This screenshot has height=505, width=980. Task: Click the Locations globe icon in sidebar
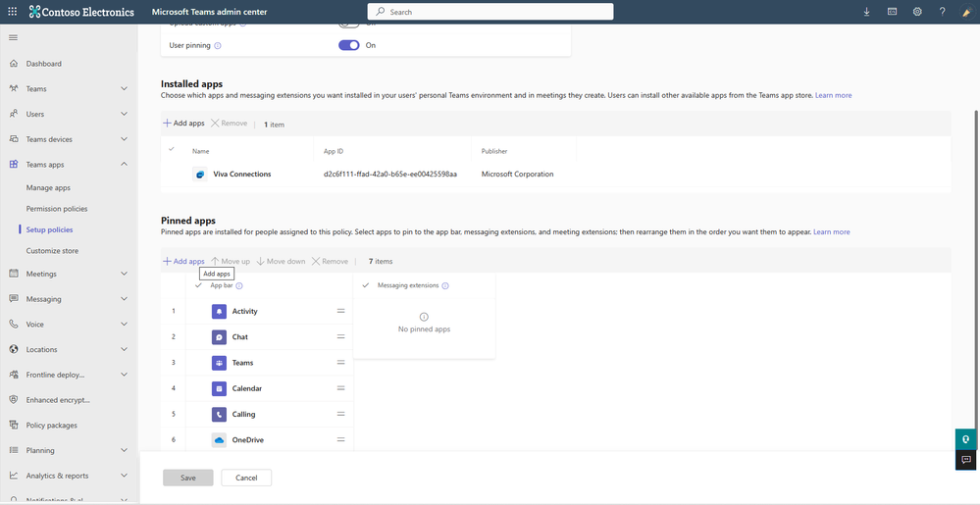14,349
